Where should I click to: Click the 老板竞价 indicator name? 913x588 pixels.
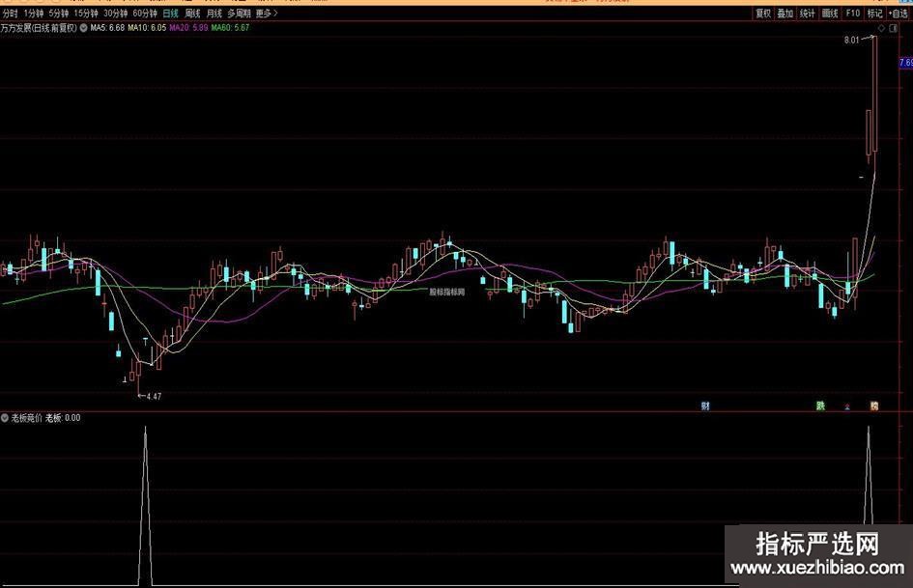tap(27, 418)
